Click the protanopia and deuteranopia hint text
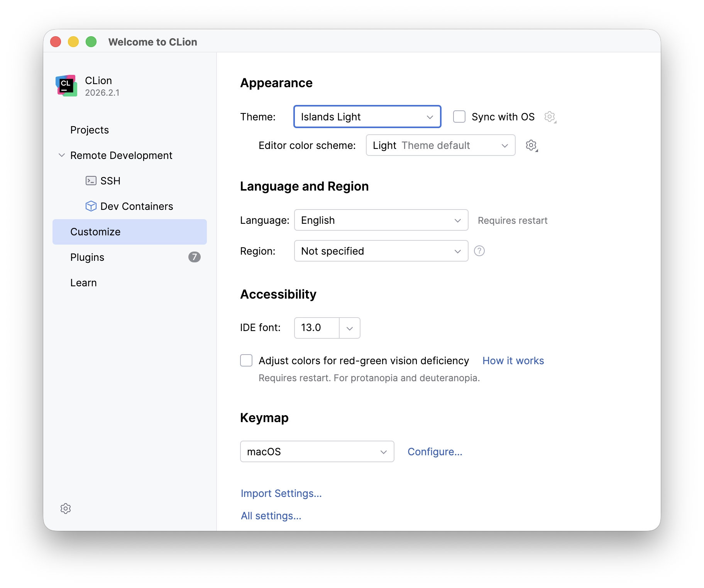The width and height of the screenshot is (704, 588). (369, 378)
